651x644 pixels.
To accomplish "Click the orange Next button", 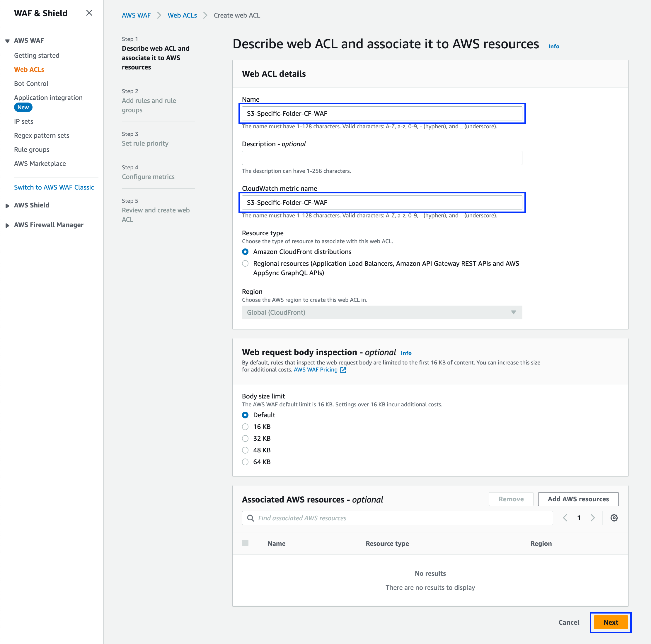I will click(x=611, y=622).
